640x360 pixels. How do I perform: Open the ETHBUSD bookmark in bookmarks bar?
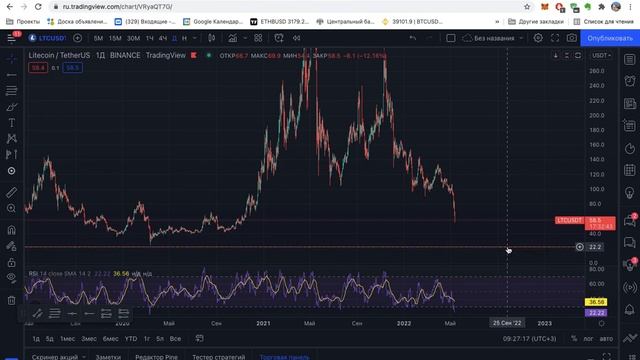click(280, 22)
